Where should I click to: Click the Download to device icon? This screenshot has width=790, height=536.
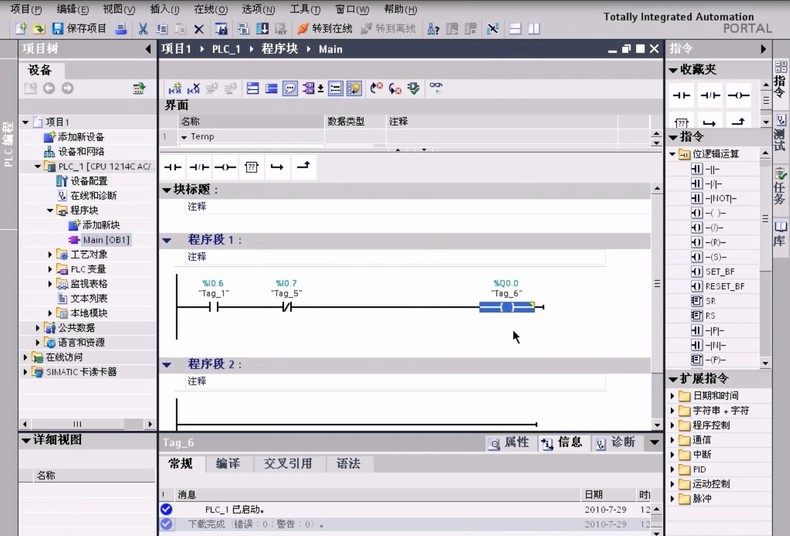pos(262,29)
